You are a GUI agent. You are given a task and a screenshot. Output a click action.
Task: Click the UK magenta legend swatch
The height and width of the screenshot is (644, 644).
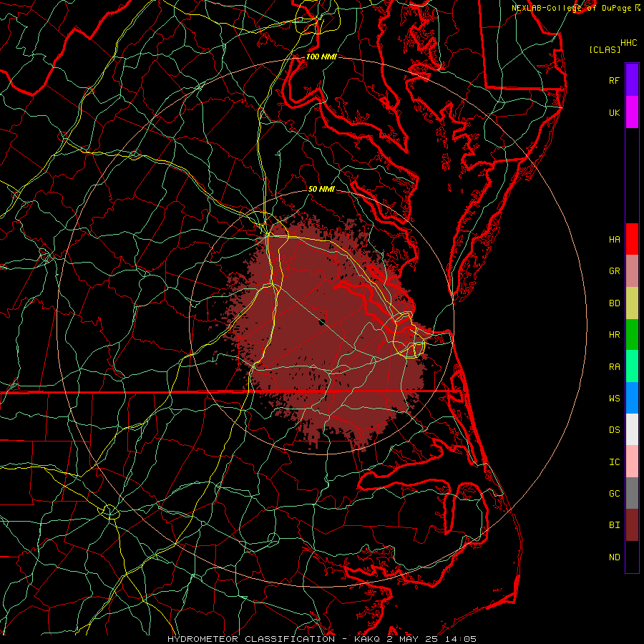(x=632, y=112)
